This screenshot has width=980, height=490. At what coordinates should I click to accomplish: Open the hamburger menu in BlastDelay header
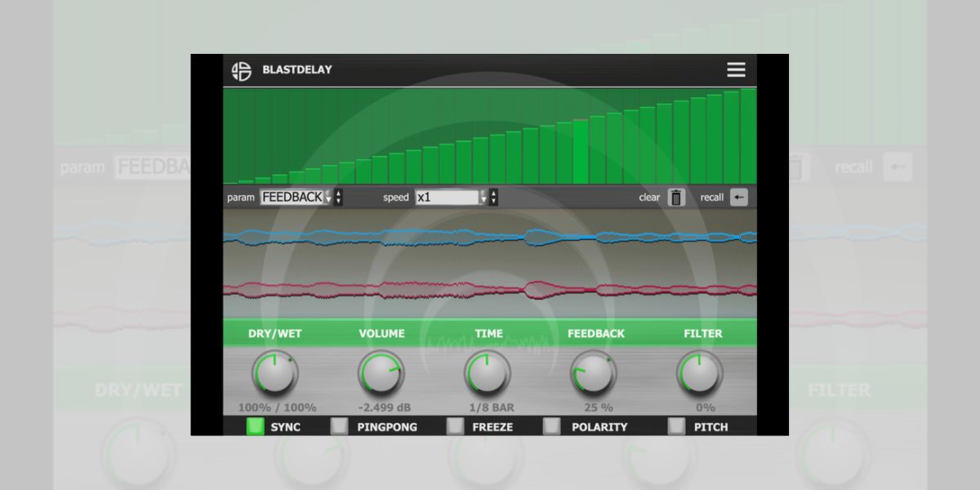pyautogui.click(x=736, y=69)
